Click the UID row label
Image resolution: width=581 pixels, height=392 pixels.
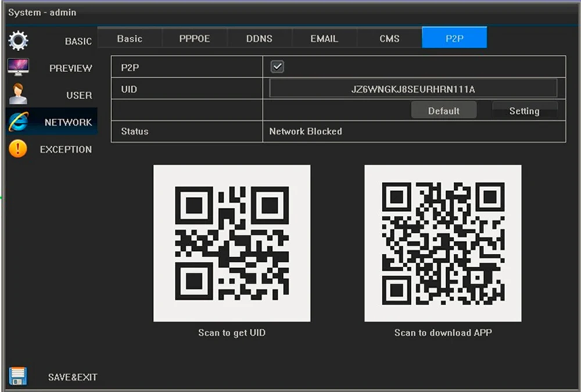pyautogui.click(x=129, y=89)
